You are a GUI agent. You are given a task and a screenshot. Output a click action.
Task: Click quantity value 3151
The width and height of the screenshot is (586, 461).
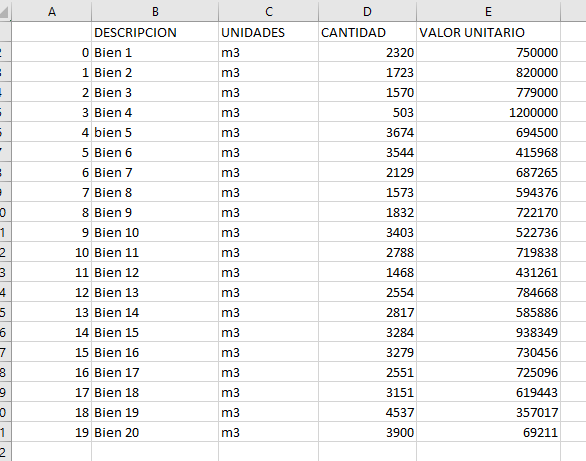pos(367,392)
